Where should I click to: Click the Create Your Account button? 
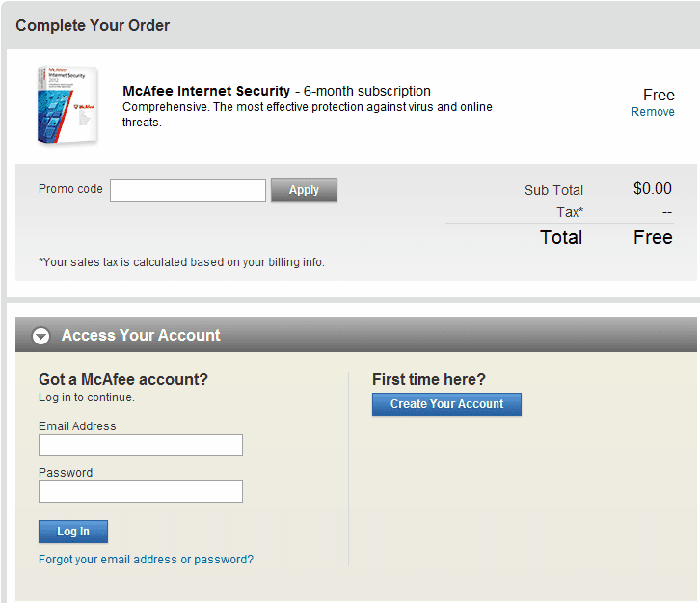pyautogui.click(x=446, y=404)
